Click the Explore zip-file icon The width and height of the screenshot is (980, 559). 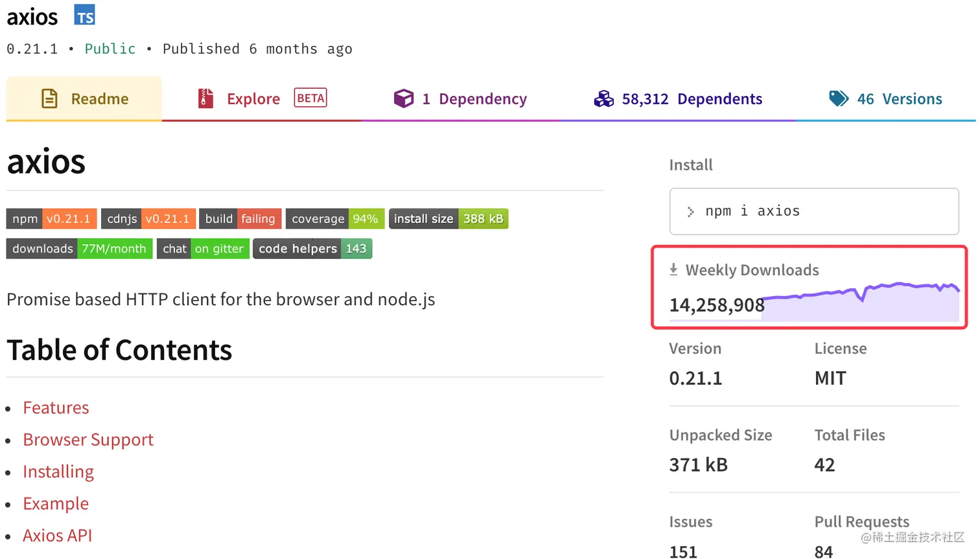[x=205, y=98]
